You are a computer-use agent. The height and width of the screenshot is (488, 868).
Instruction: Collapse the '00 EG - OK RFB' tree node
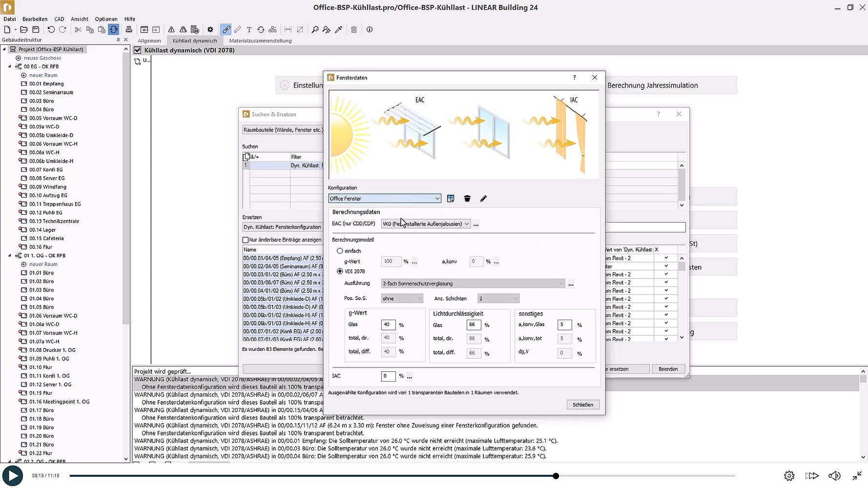(10, 66)
